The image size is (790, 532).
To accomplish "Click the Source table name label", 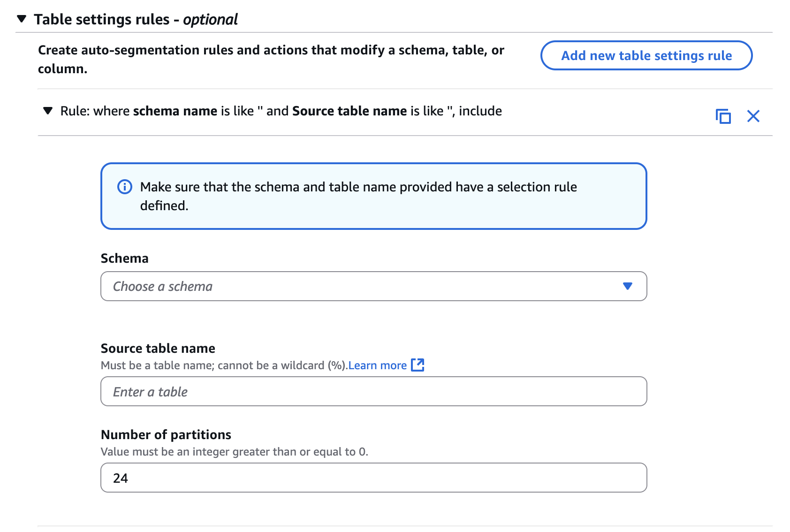I will tap(158, 348).
